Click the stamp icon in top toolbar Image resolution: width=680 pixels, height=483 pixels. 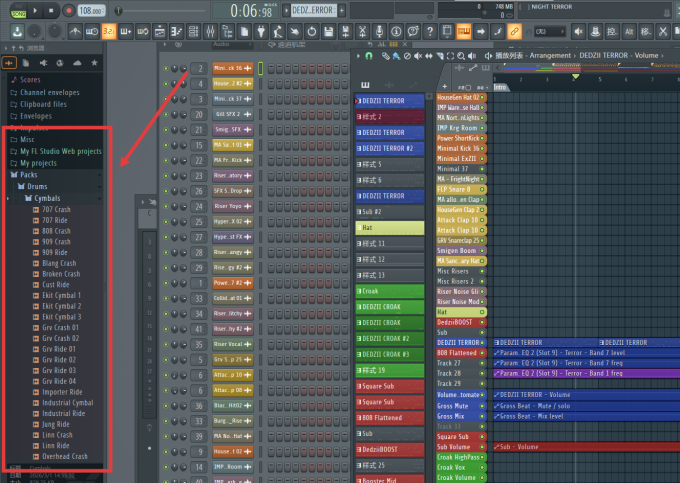tap(595, 31)
